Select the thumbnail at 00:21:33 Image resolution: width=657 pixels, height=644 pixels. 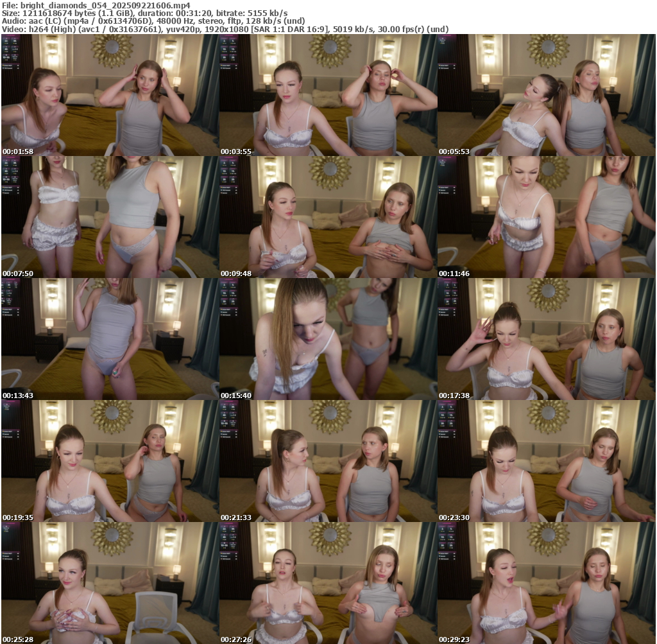pyautogui.click(x=328, y=461)
